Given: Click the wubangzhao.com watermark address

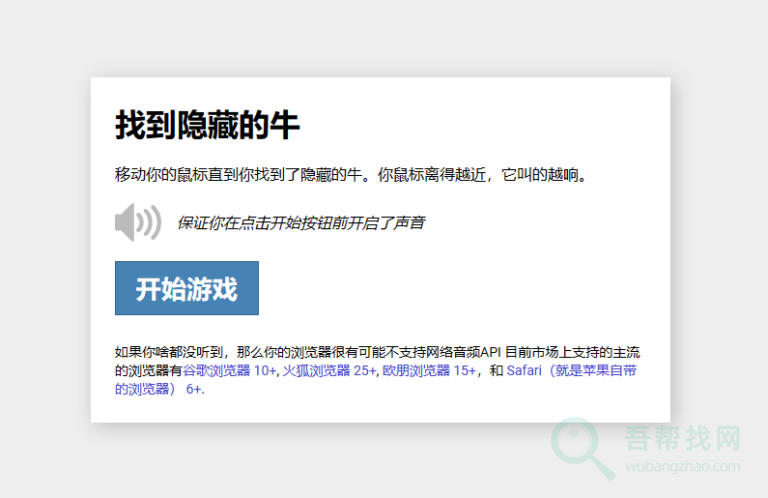Looking at the screenshot, I should pyautogui.click(x=683, y=466).
